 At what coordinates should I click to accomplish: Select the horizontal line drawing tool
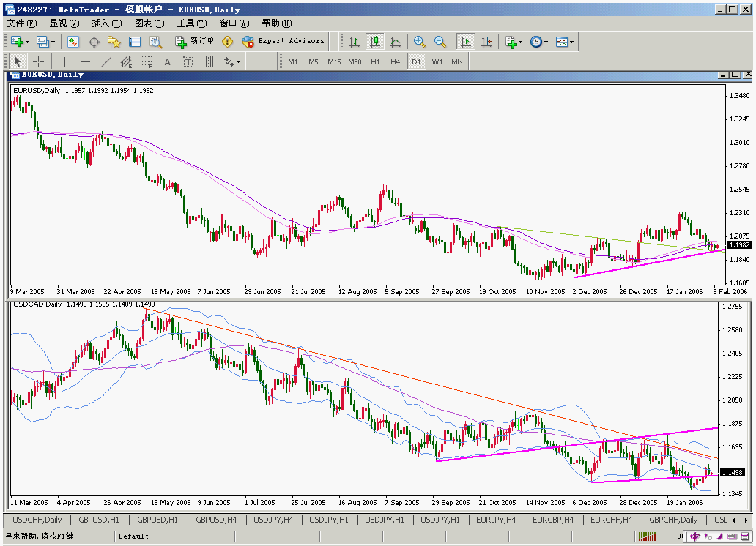click(85, 61)
